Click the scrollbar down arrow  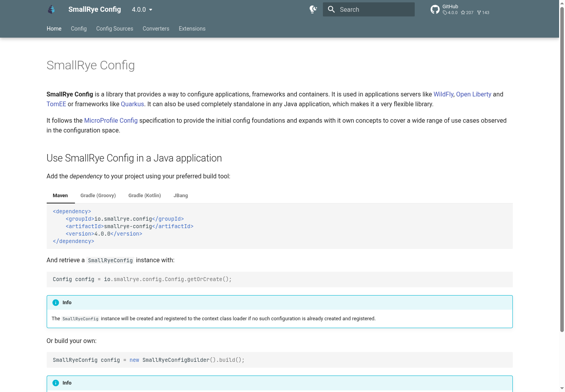[562, 389]
